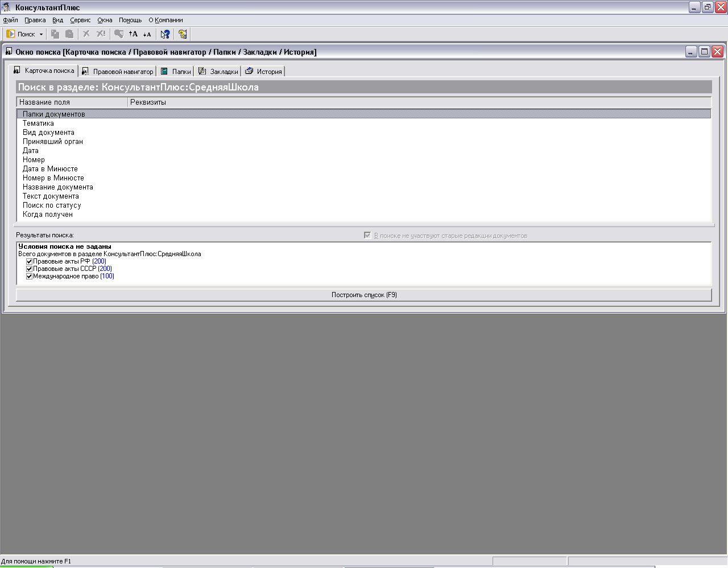
Task: Click the Окно поиска window system icon
Action: tap(9, 52)
